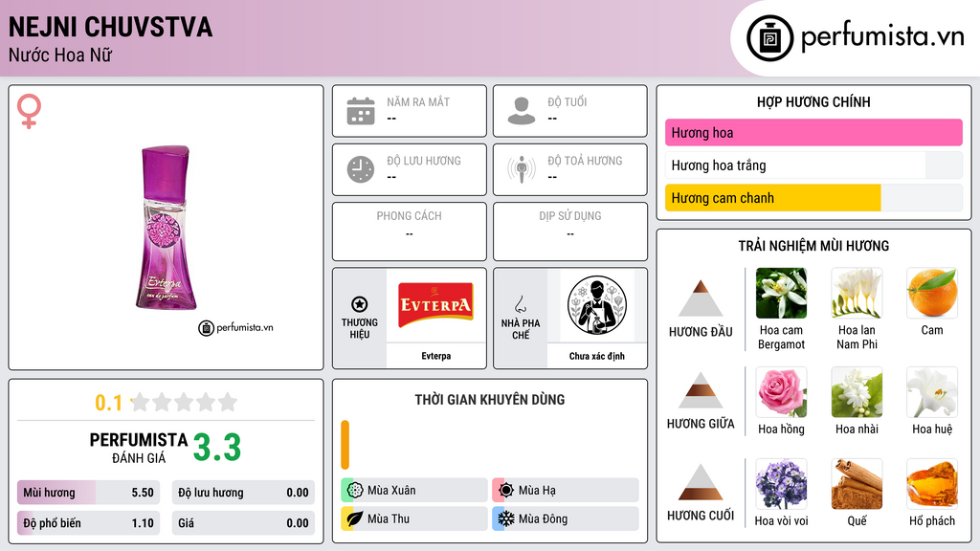The image size is (980, 551).
Task: Click the Mùa Xuân season button
Action: pos(414,491)
